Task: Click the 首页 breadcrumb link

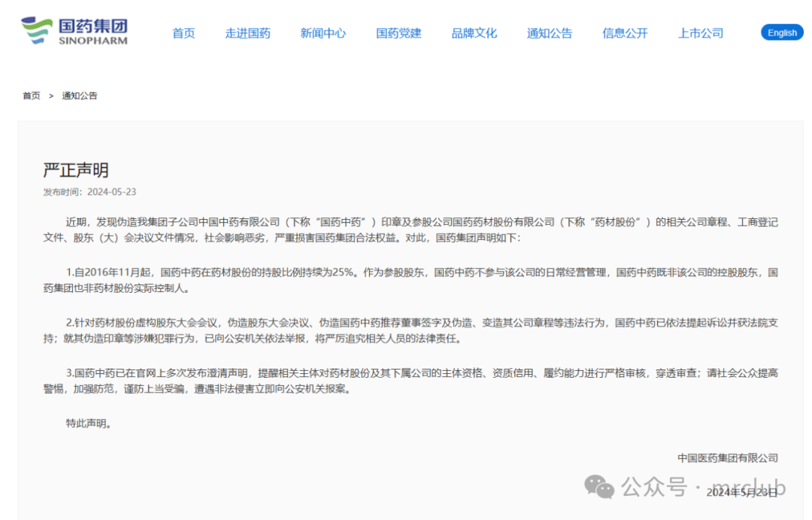Action: click(31, 96)
